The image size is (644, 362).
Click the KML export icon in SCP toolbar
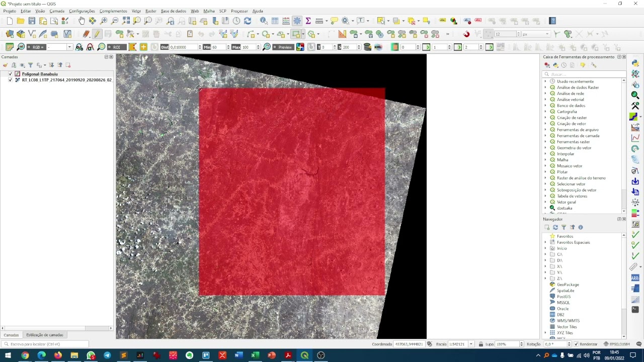tap(378, 47)
